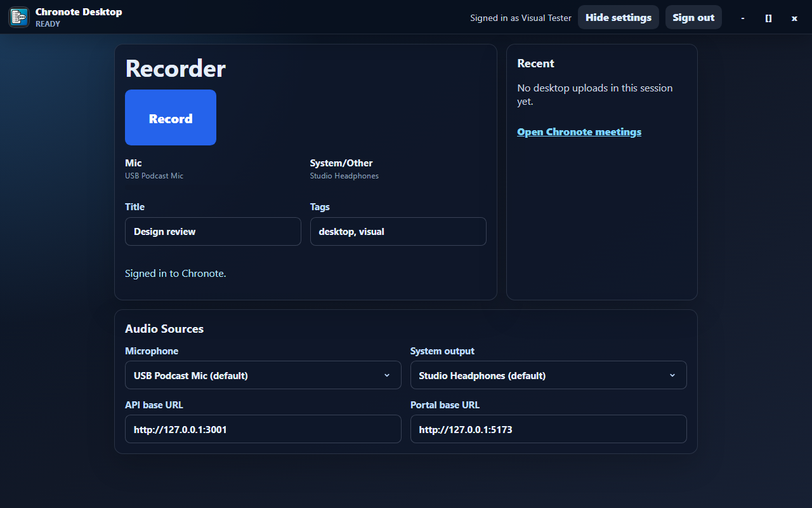Click the 'Signed in to Chronote.' status
The image size is (812, 508).
pyautogui.click(x=176, y=274)
